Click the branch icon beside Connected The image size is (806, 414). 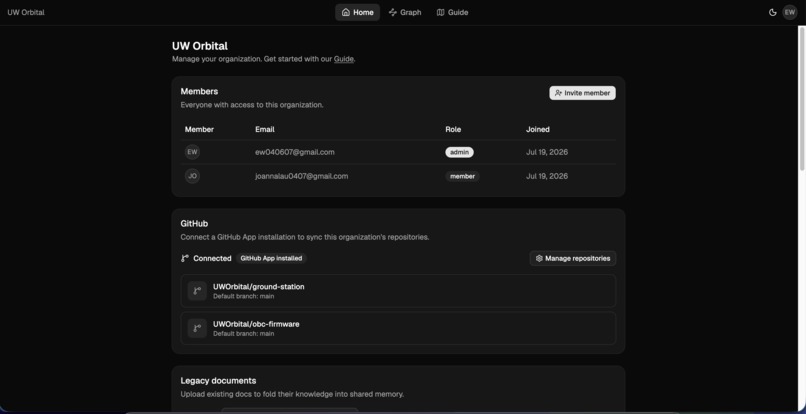185,258
